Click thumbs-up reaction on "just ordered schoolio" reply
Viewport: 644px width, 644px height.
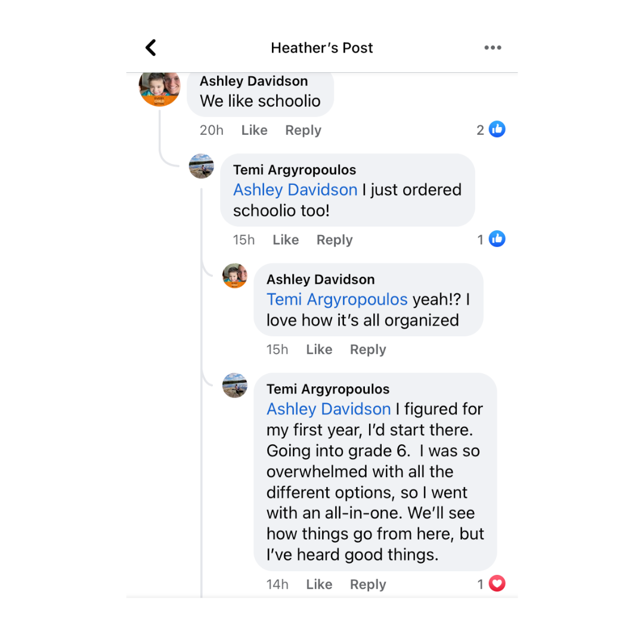pos(497,239)
